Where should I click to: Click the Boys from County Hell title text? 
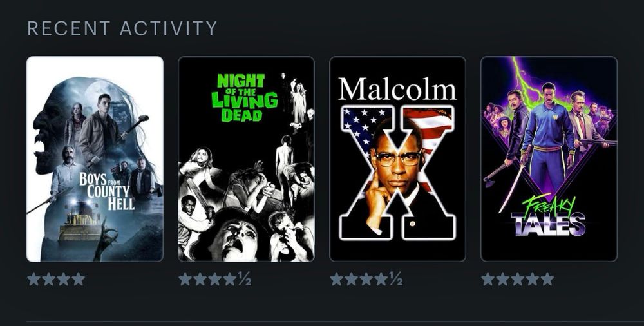[x=107, y=191]
